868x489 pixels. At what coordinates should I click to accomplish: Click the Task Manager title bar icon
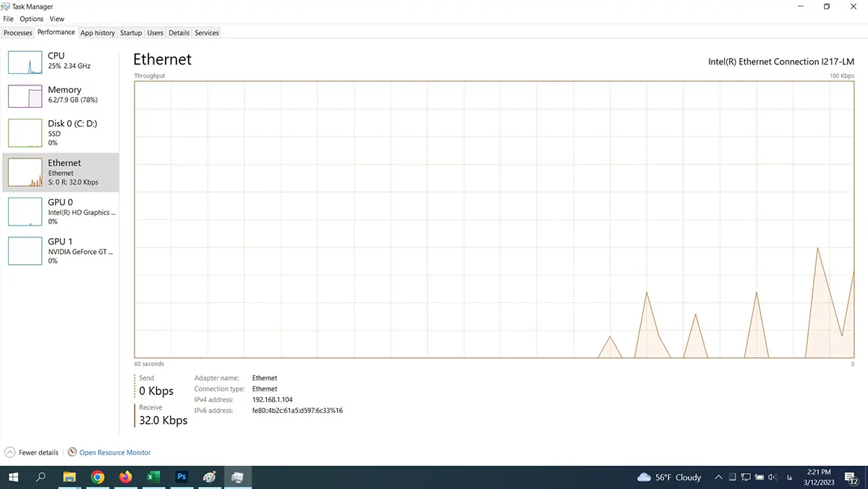point(7,7)
